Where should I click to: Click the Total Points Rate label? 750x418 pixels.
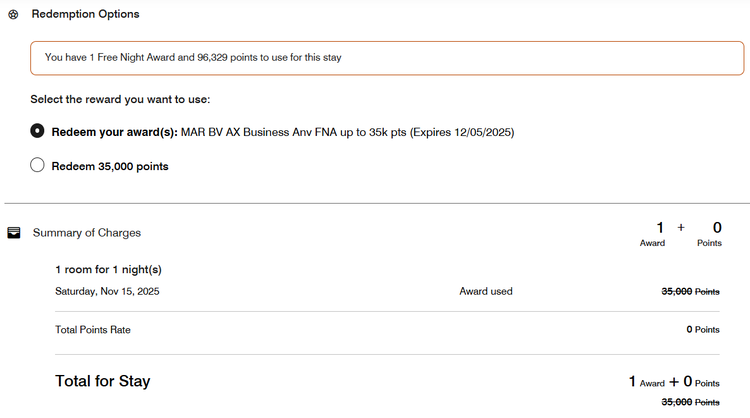(92, 330)
